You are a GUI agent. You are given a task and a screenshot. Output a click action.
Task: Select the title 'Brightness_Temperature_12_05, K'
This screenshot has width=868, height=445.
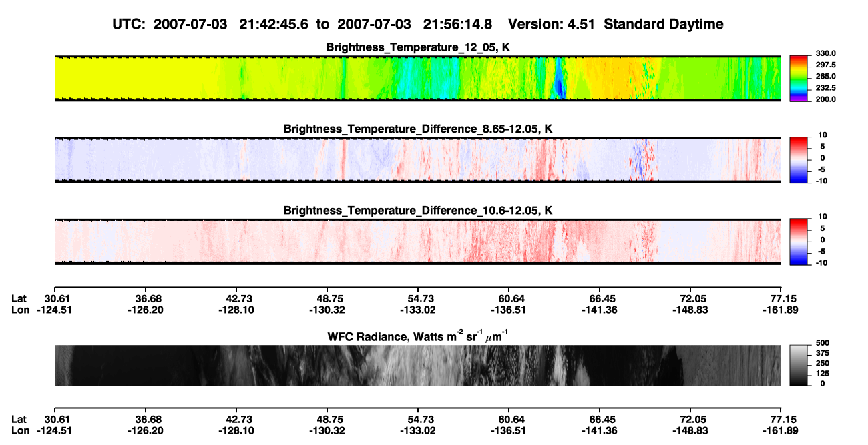click(419, 47)
